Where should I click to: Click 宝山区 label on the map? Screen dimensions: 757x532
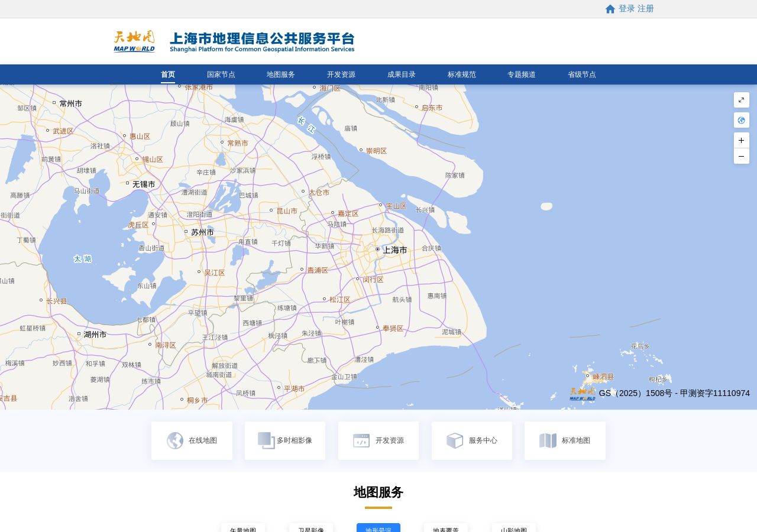tap(396, 206)
